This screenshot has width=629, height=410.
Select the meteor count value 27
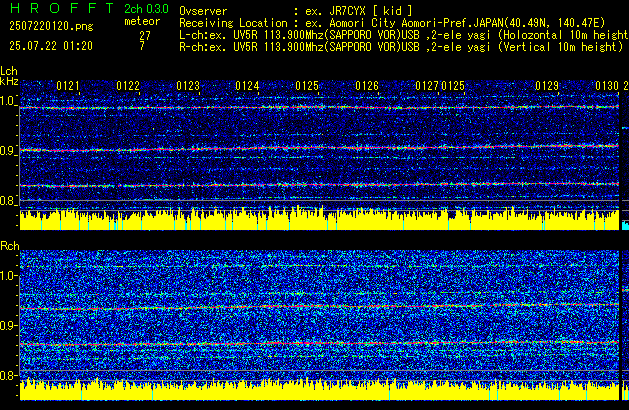point(145,36)
